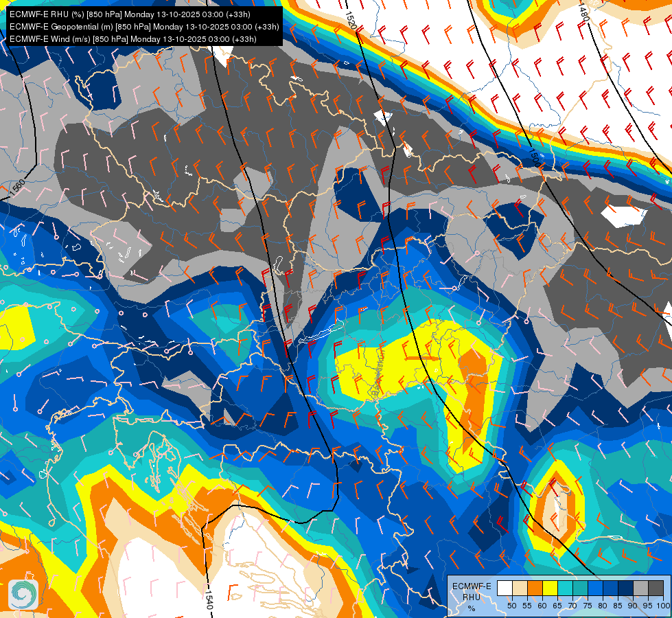Click the swirl logo icon in the corner
Screen dimensions: 672x618
point(23,595)
